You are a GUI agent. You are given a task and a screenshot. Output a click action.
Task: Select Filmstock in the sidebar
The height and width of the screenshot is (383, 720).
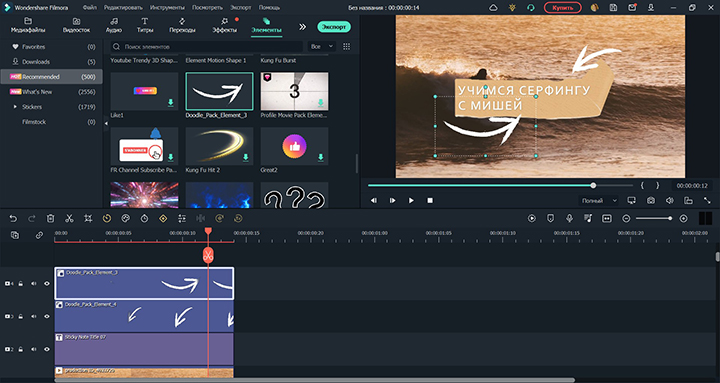coord(51,122)
